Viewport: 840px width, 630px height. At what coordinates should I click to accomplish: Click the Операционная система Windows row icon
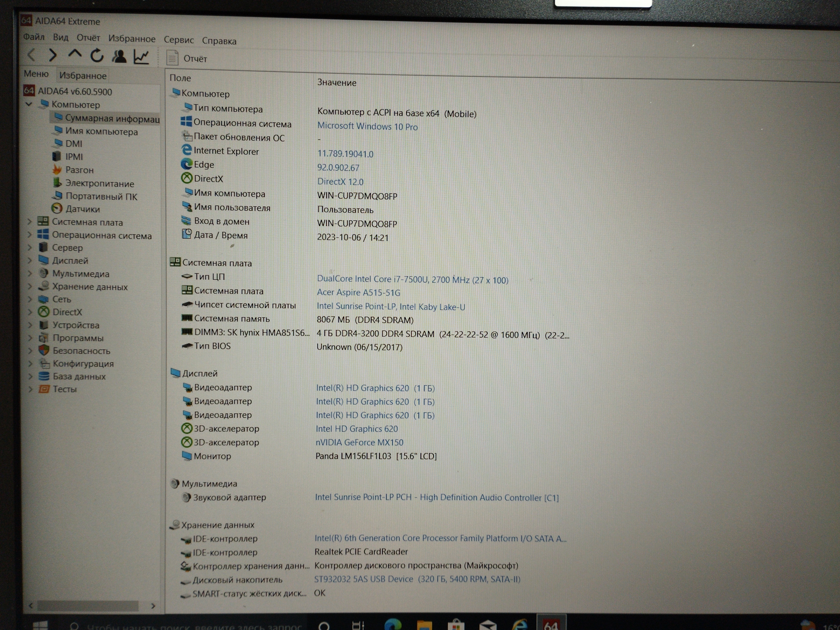coord(186,122)
